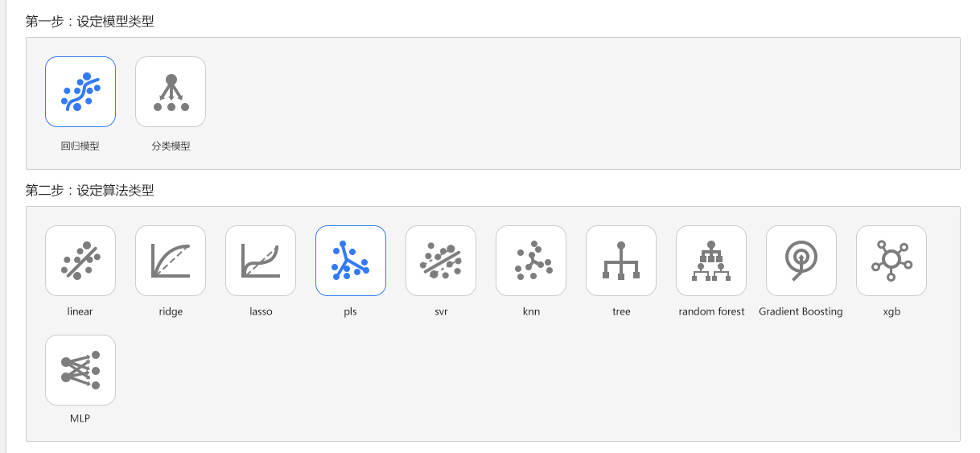Image resolution: width=980 pixels, height=453 pixels.
Task: Click the 第二步:设定算法类型 heading
Action: point(90,191)
